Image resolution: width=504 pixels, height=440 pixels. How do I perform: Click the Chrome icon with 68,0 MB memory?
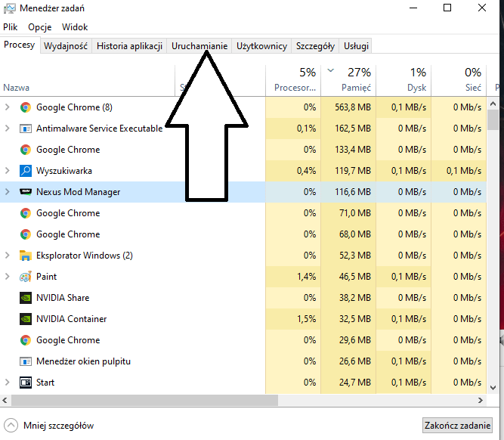26,234
